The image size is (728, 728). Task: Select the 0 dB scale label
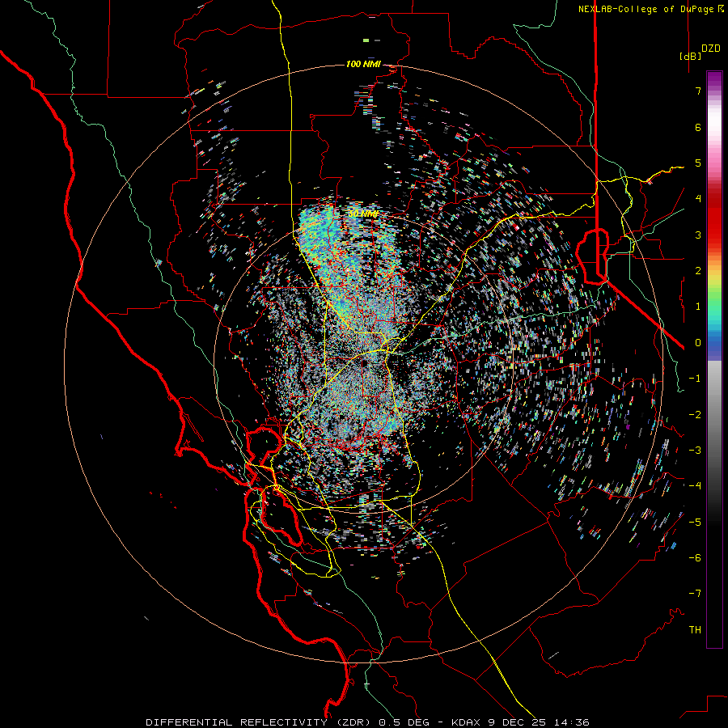(698, 343)
